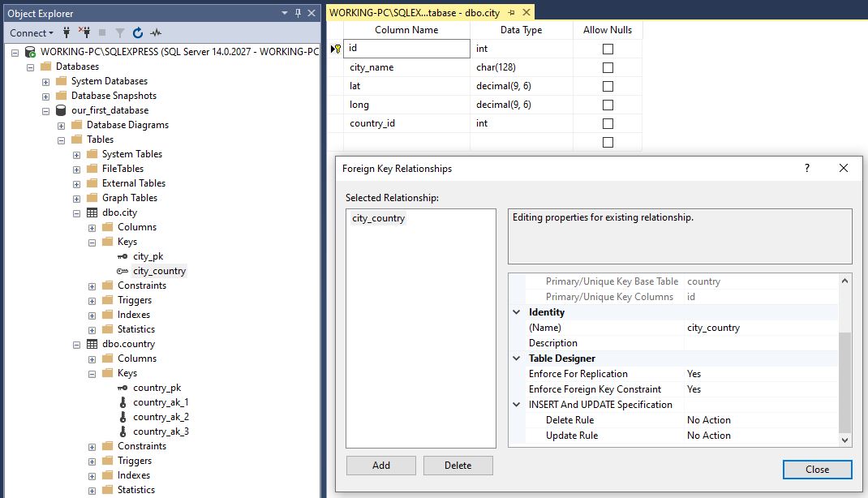Toggle Allow Nulls checkbox for lat column
The width and height of the screenshot is (868, 498).
(x=608, y=86)
